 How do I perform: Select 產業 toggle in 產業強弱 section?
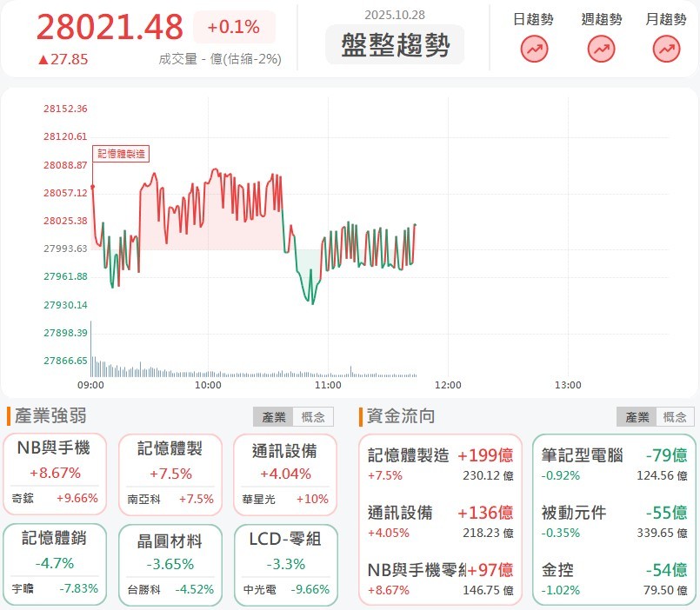(x=273, y=417)
